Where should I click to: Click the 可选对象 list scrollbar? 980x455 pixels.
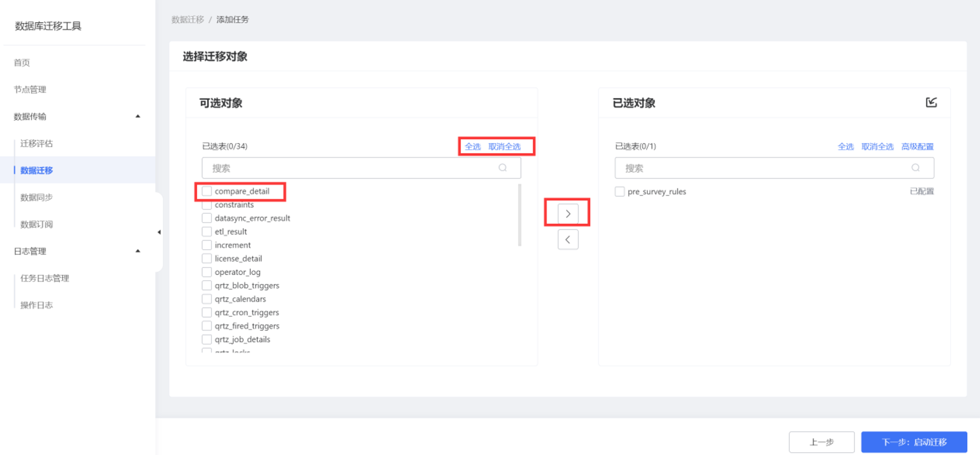pos(520,215)
